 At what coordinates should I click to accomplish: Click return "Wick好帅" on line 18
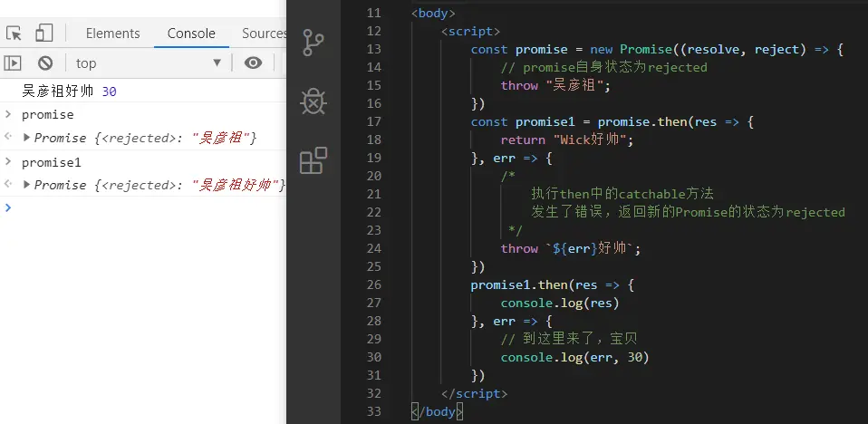[x=567, y=140]
